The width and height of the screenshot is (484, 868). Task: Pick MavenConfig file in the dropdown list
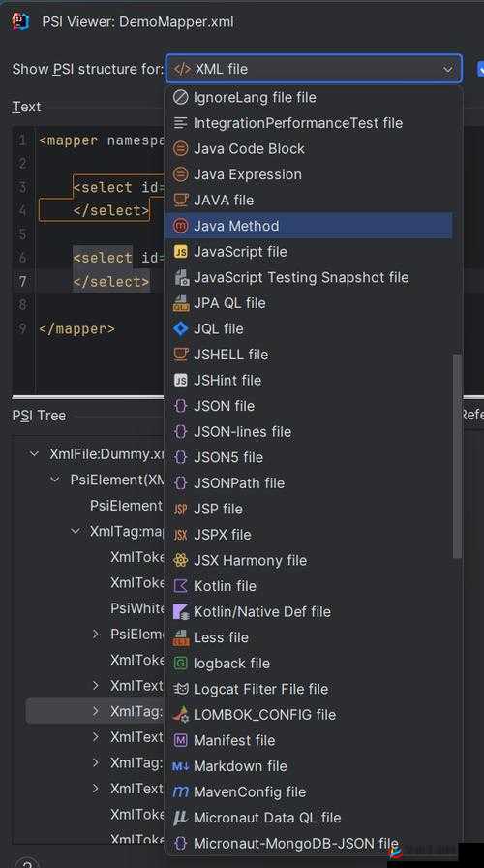point(308,792)
